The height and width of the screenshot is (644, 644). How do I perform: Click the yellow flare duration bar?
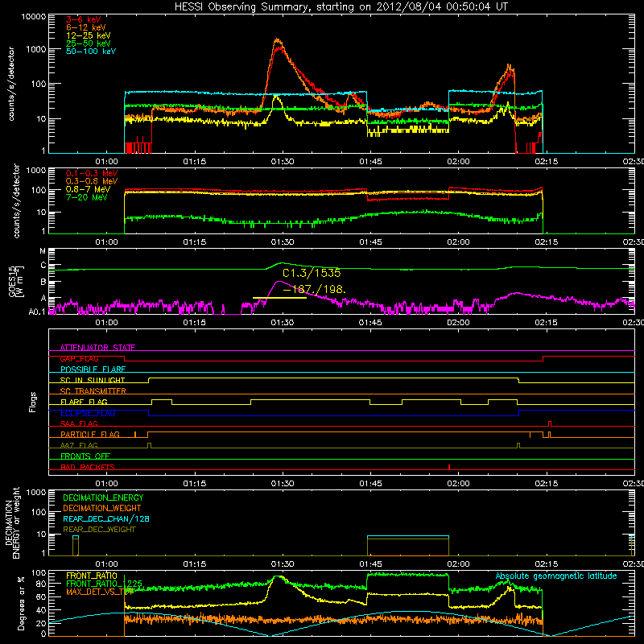tap(279, 297)
